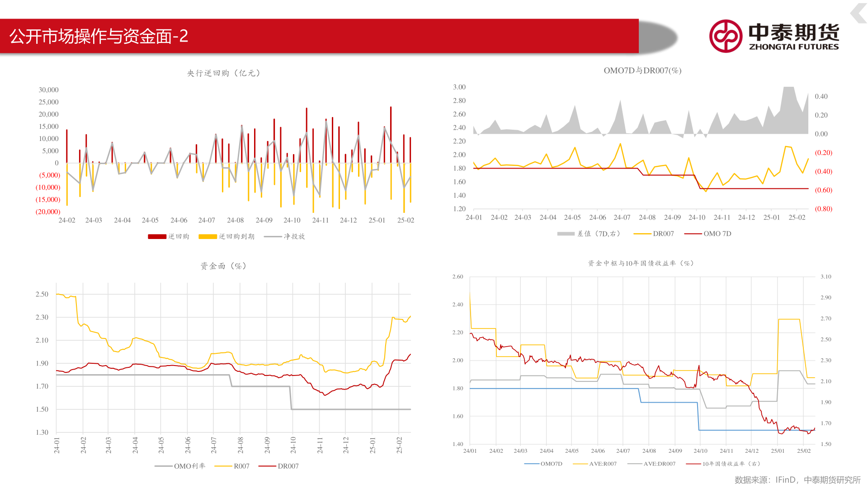The height and width of the screenshot is (488, 868).
Task: Click the chart title OMO7D与DR007(%)
Action: pos(642,70)
